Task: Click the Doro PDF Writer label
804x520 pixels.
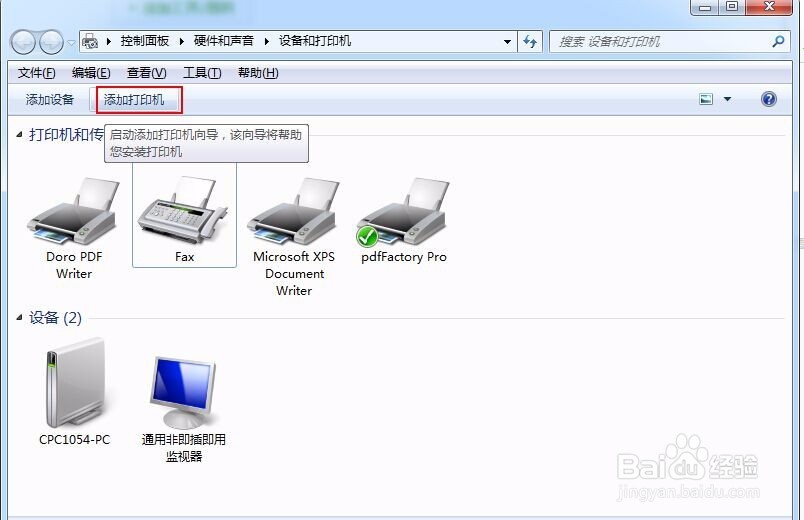Action: click(74, 265)
